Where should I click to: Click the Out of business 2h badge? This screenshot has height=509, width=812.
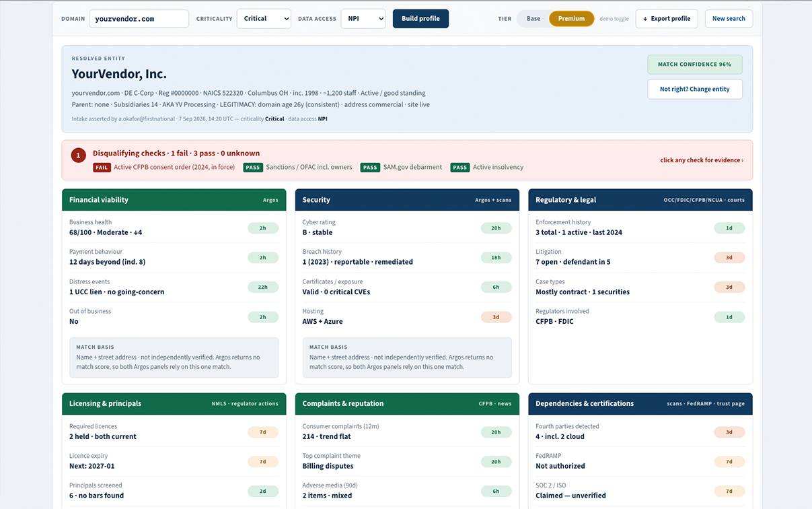263,316
